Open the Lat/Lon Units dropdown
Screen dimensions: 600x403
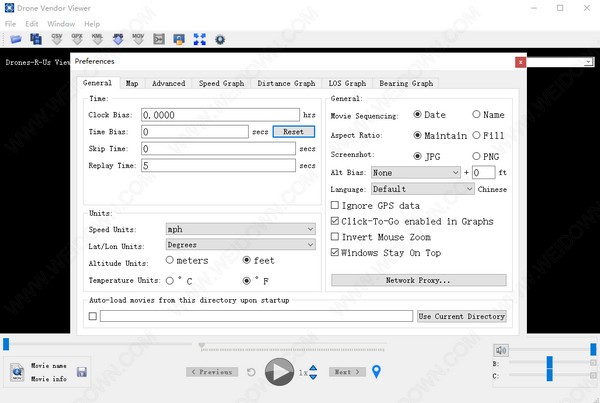240,245
